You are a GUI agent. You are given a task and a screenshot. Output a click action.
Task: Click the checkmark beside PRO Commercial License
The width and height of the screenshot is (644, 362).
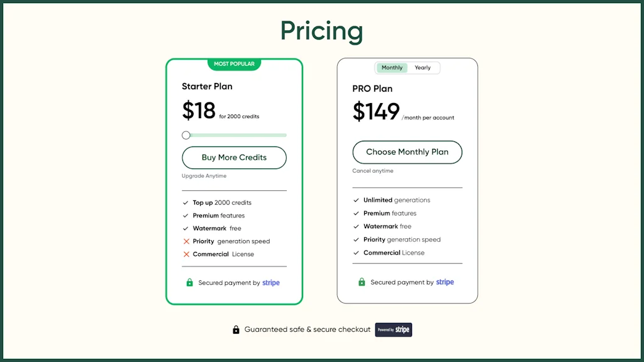point(357,253)
